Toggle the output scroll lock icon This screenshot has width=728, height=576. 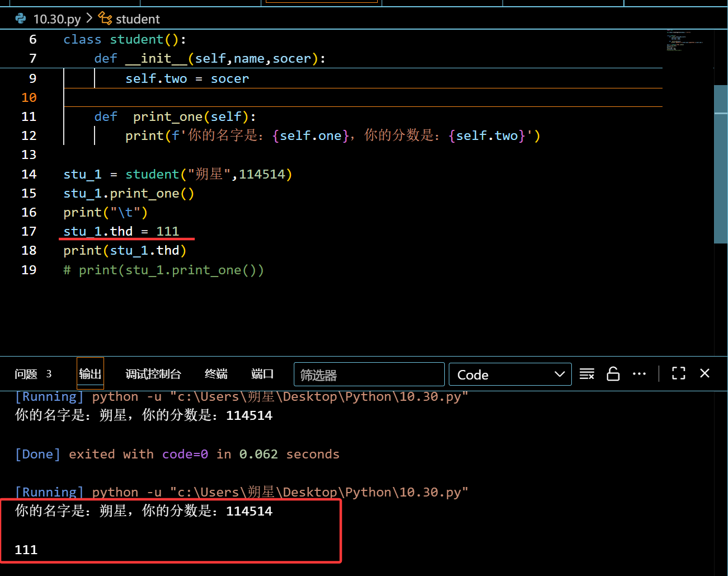(x=613, y=374)
